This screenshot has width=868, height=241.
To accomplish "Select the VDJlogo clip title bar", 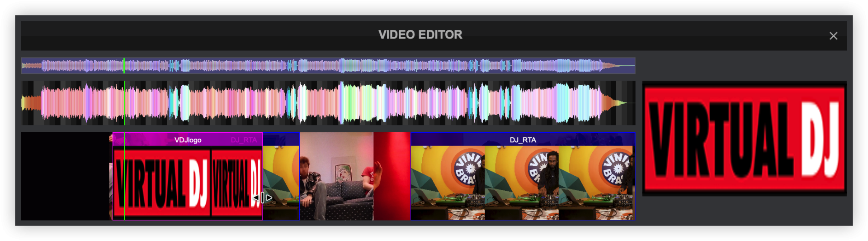I will click(x=188, y=140).
